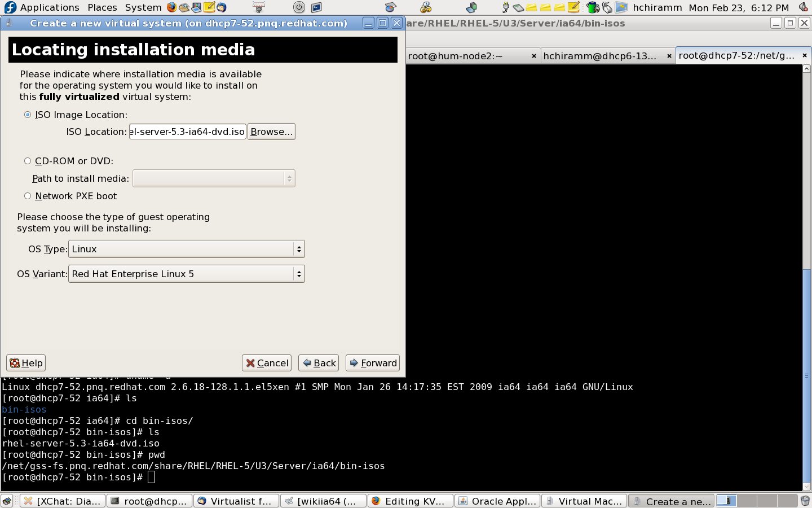Click the power plug battery icon
Image resolution: width=812 pixels, height=508 pixels.
(x=505, y=7)
